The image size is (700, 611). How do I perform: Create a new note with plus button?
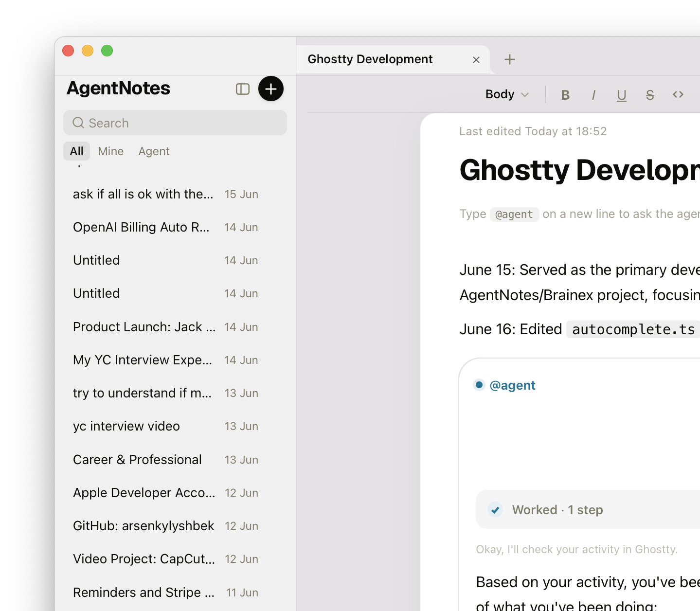(271, 89)
